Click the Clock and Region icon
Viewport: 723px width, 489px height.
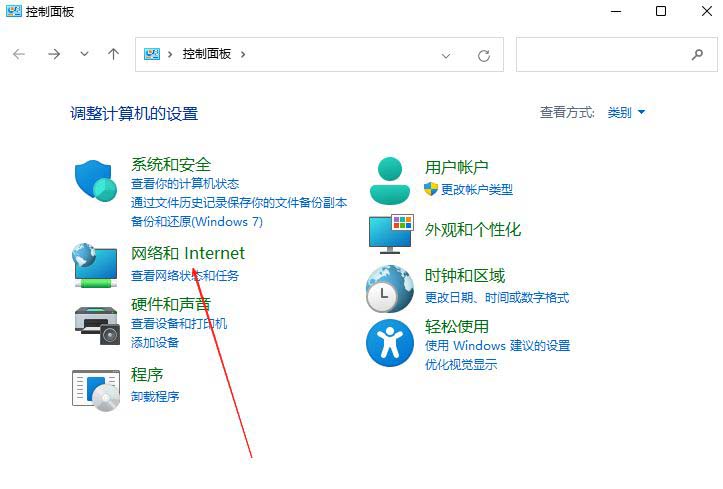pyautogui.click(x=389, y=289)
